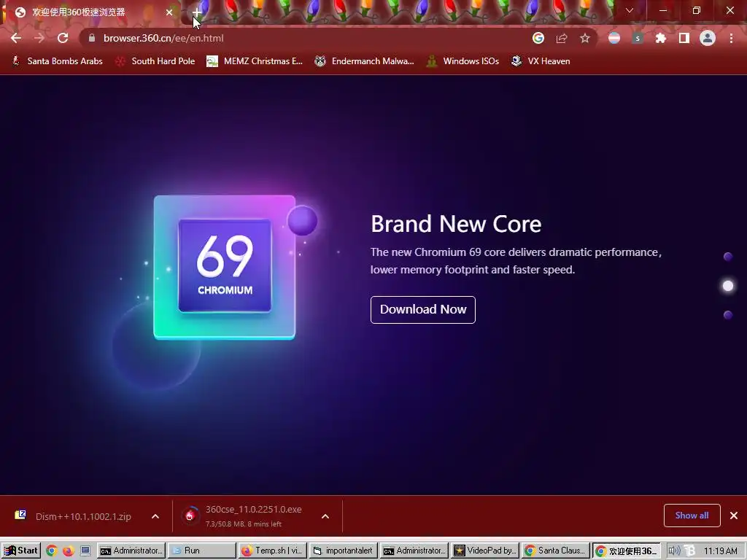This screenshot has width=747, height=560.
Task: Expand options for 360cse exe download
Action: [x=325, y=516]
